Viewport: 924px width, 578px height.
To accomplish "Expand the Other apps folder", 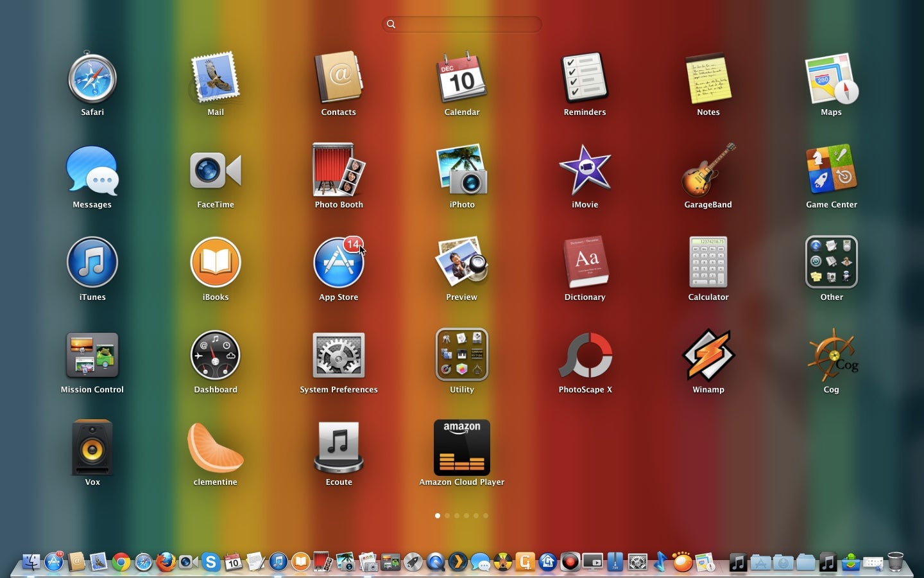I will click(x=831, y=263).
